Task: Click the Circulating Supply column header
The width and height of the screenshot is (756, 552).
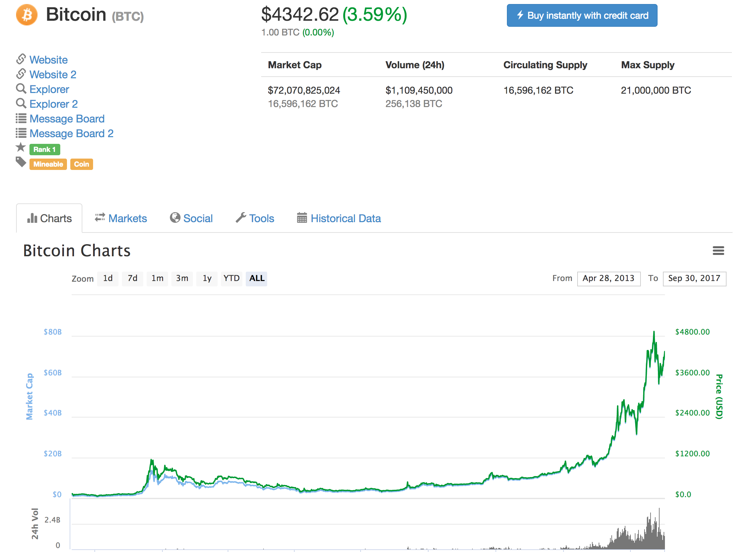Action: (x=545, y=65)
